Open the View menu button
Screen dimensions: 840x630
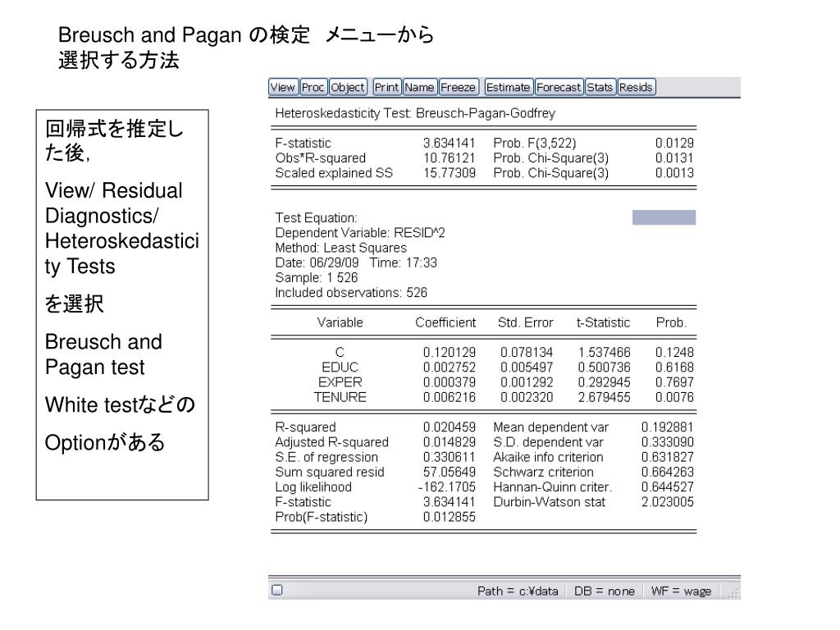pyautogui.click(x=282, y=87)
